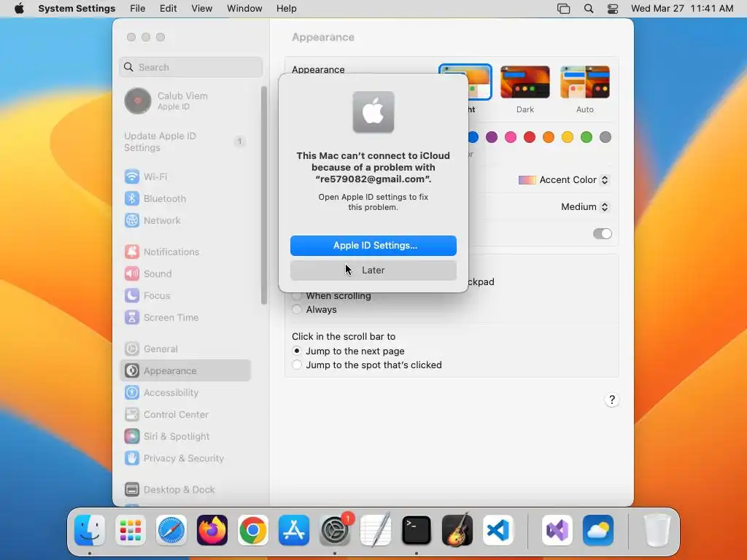747x560 pixels.
Task: Launch Safari from the Dock
Action: coord(171,530)
